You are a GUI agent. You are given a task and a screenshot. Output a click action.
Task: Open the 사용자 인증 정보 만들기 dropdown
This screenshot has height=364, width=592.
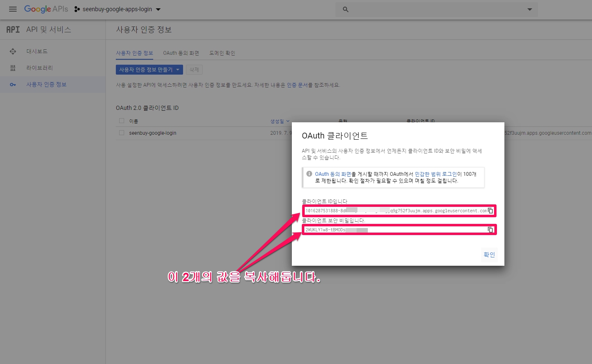(149, 70)
